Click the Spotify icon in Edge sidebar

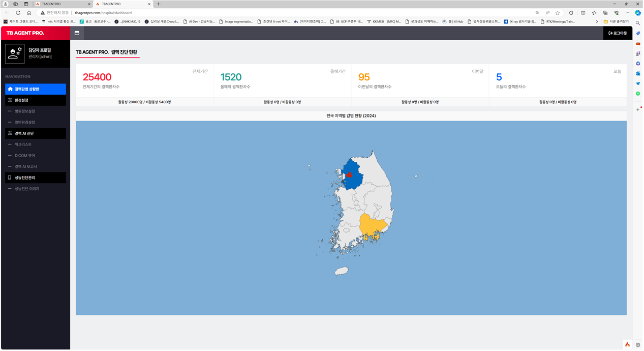pos(638,94)
